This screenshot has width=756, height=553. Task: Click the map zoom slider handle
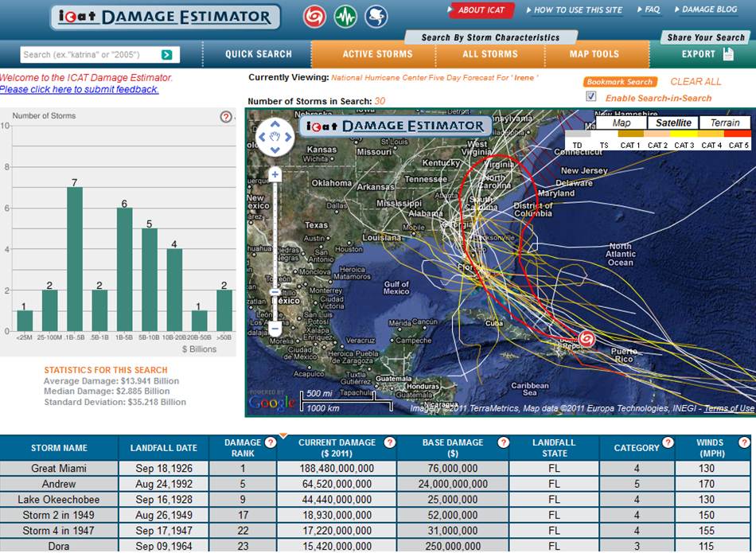(275, 292)
